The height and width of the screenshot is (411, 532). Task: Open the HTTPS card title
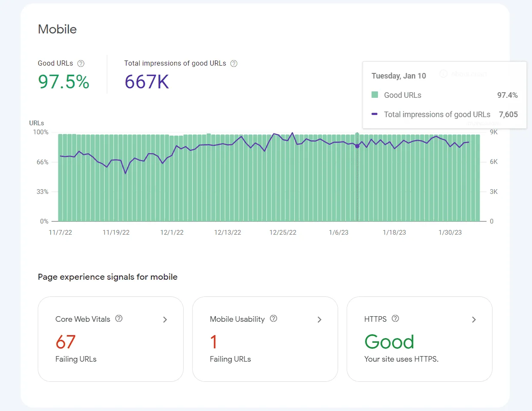pos(375,319)
